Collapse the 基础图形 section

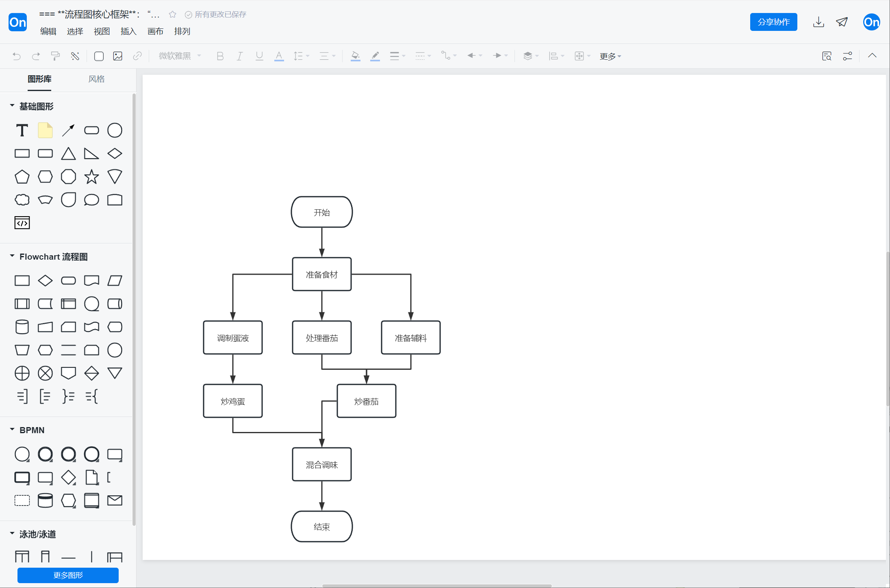click(12, 106)
